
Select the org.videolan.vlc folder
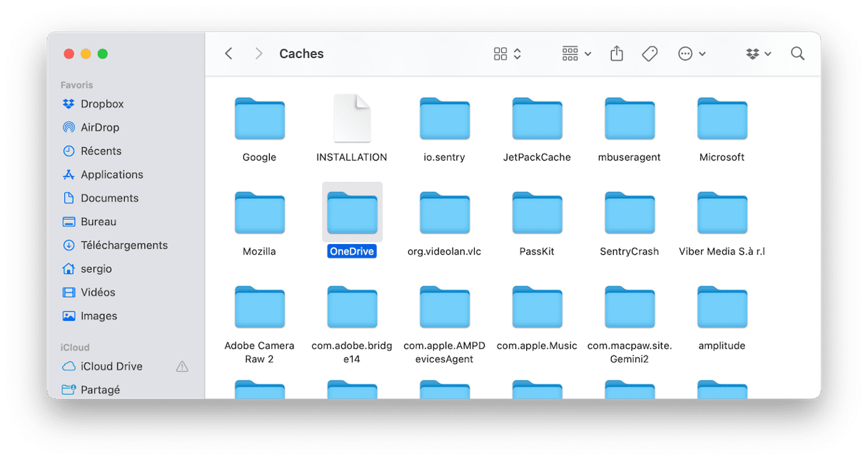pos(445,213)
